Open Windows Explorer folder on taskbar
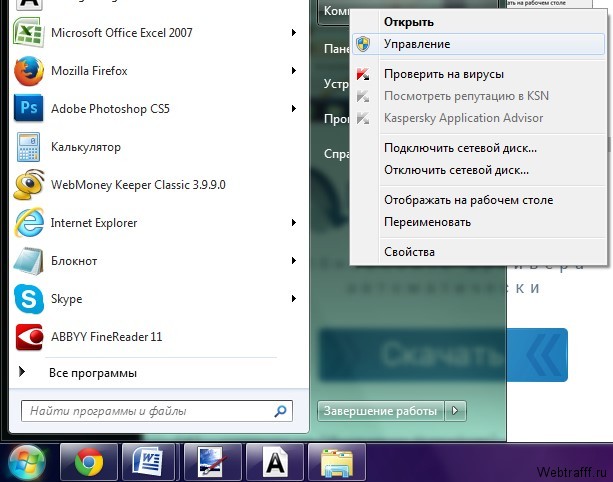The width and height of the screenshot is (613, 482). click(x=337, y=462)
